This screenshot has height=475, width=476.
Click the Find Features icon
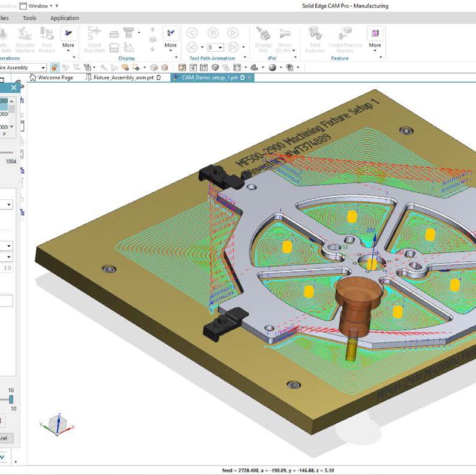pyautogui.click(x=315, y=33)
